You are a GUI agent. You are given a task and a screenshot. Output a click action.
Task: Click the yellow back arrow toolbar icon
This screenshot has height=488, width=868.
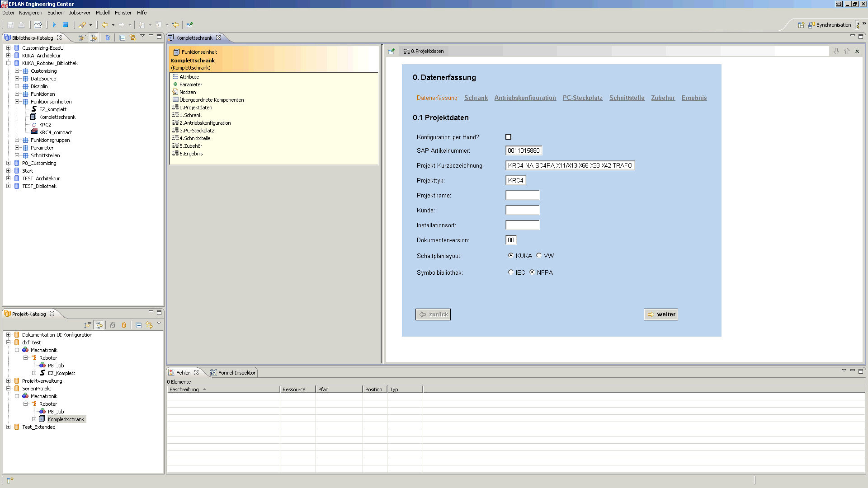[x=105, y=25]
